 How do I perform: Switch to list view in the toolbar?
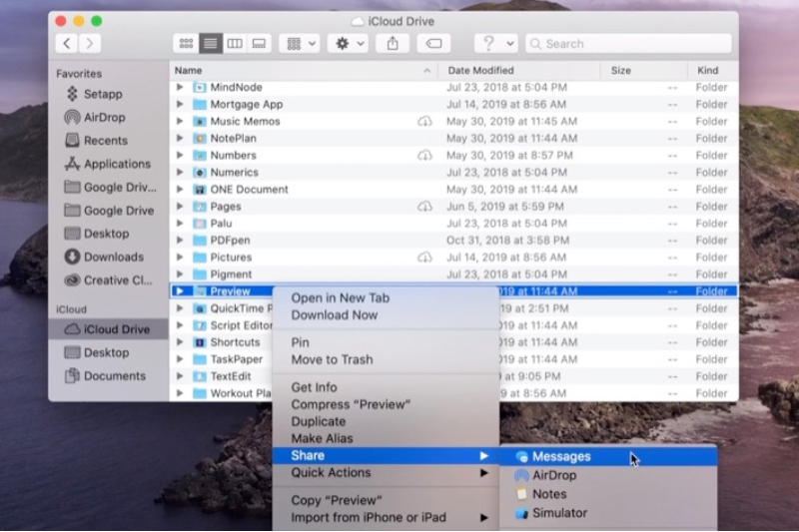coord(211,44)
